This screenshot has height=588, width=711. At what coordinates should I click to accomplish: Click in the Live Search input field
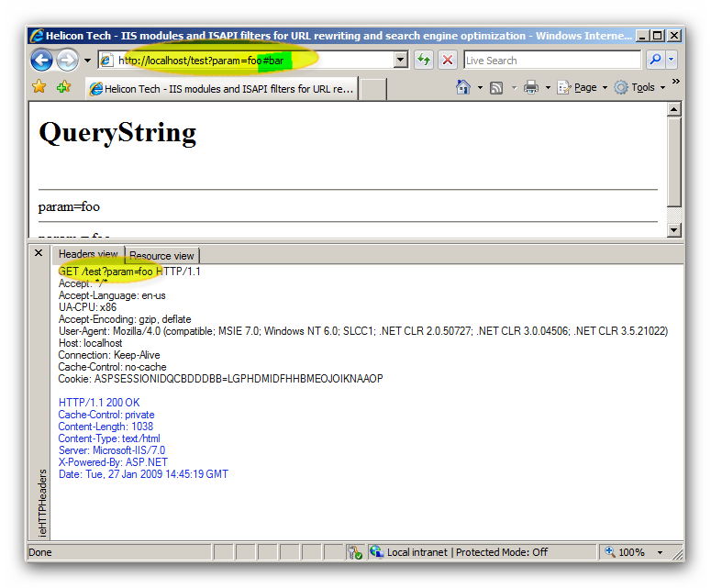point(550,61)
